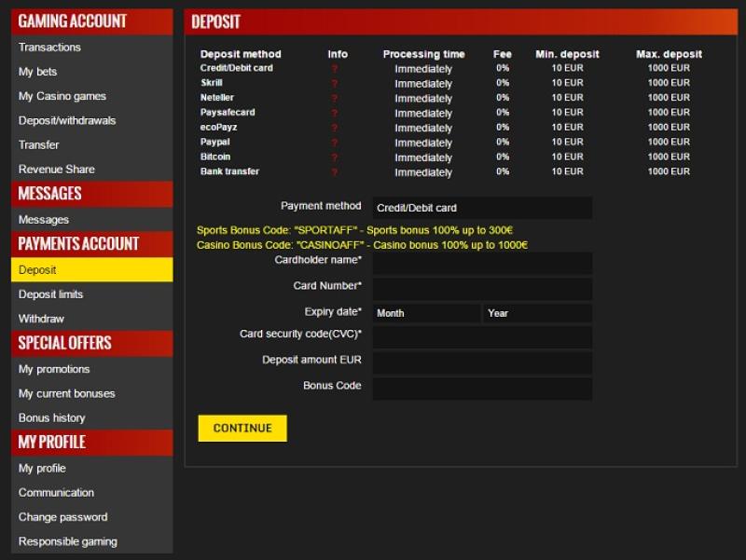The width and height of the screenshot is (746, 560).
Task: Focus the Card Number field
Action: click(482, 288)
